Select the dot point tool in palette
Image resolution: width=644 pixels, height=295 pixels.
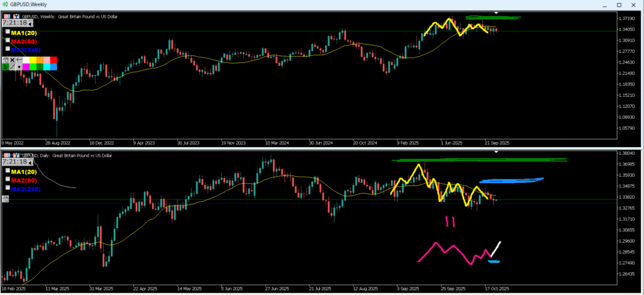pos(19,67)
